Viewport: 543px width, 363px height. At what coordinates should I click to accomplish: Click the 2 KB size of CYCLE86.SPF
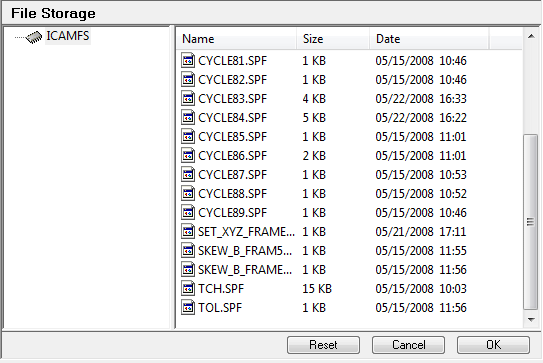point(314,156)
